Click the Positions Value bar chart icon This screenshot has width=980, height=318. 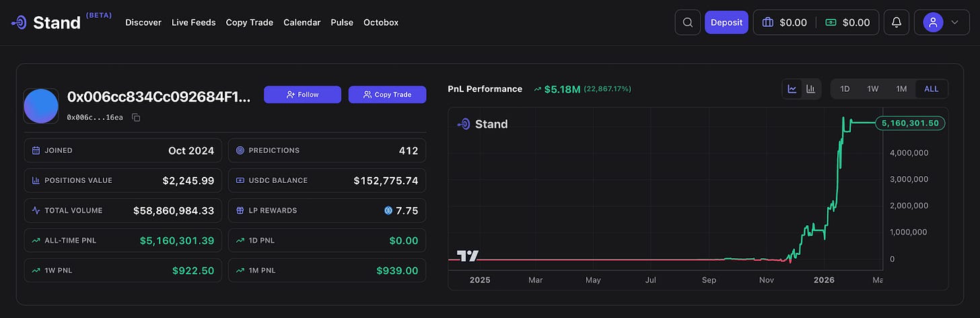(36, 180)
